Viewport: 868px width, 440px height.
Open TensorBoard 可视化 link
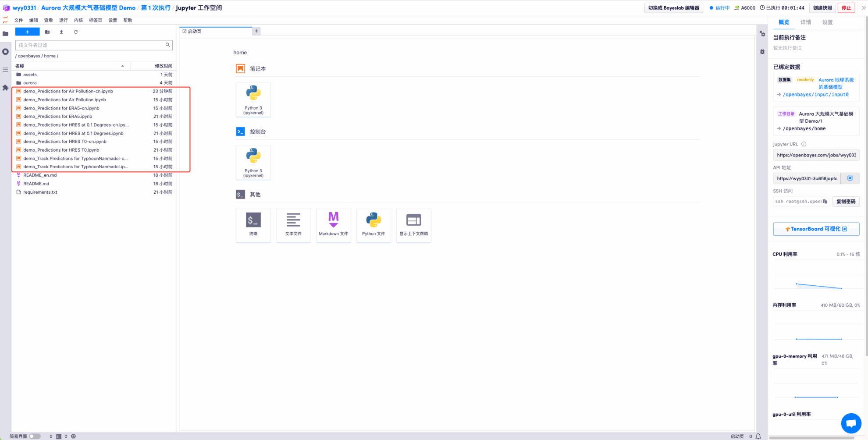tap(816, 229)
